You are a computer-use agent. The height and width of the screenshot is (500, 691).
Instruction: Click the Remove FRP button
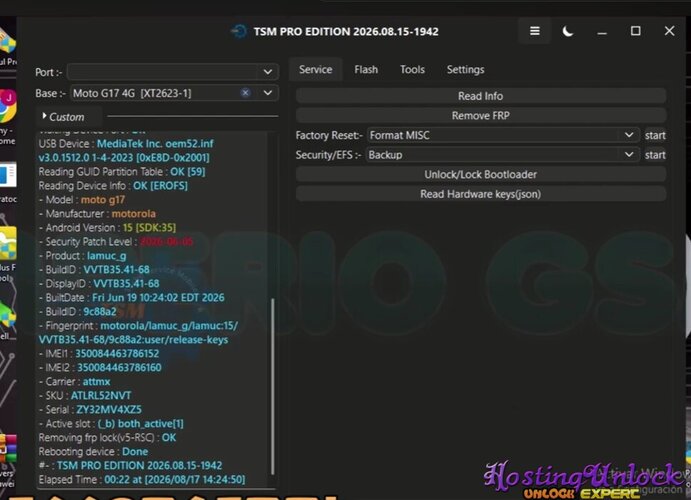[481, 115]
